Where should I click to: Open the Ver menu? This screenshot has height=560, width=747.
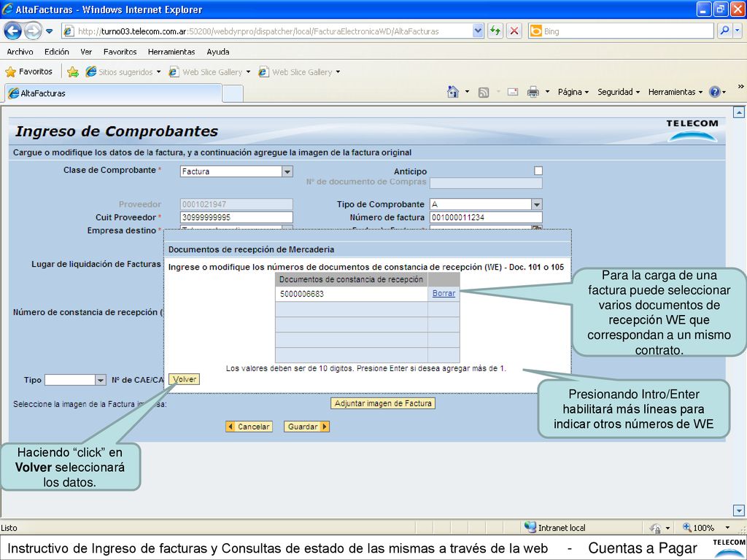tap(86, 52)
